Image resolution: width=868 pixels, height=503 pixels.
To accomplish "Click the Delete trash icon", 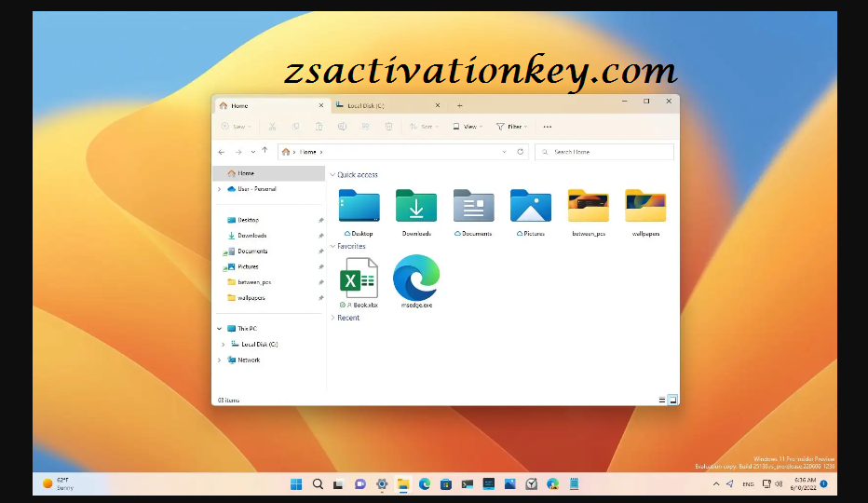I will tap(388, 127).
